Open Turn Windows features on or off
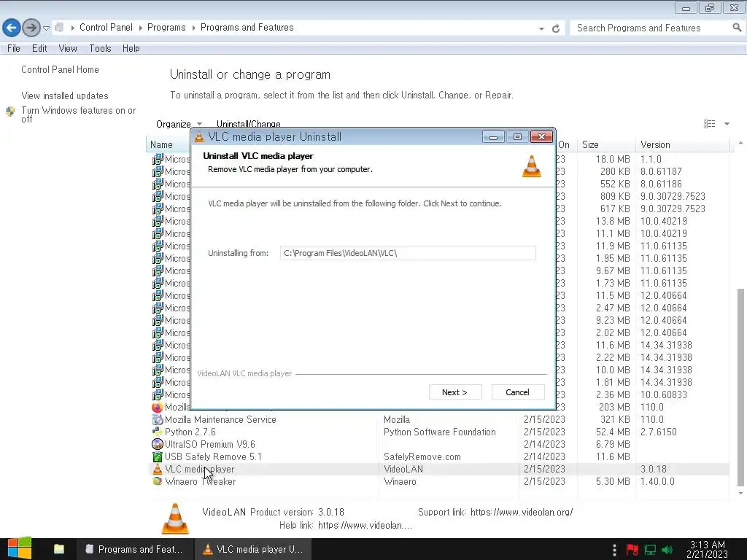Image resolution: width=747 pixels, height=560 pixels. click(x=79, y=114)
